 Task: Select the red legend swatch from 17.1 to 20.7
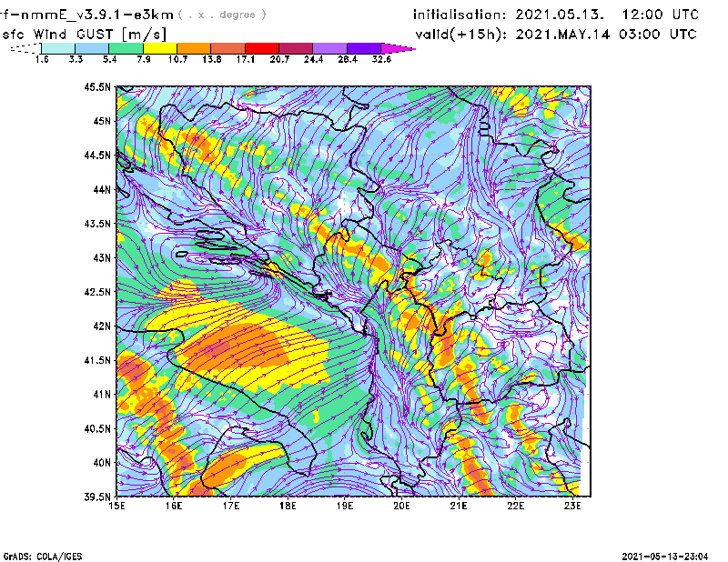click(x=264, y=48)
